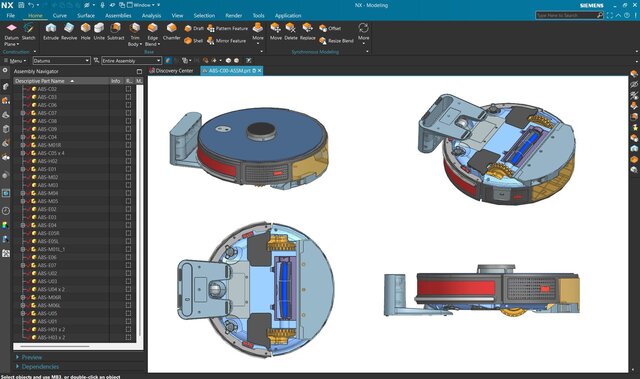Expand the ABS-C04 subassembly node

pos(23,137)
